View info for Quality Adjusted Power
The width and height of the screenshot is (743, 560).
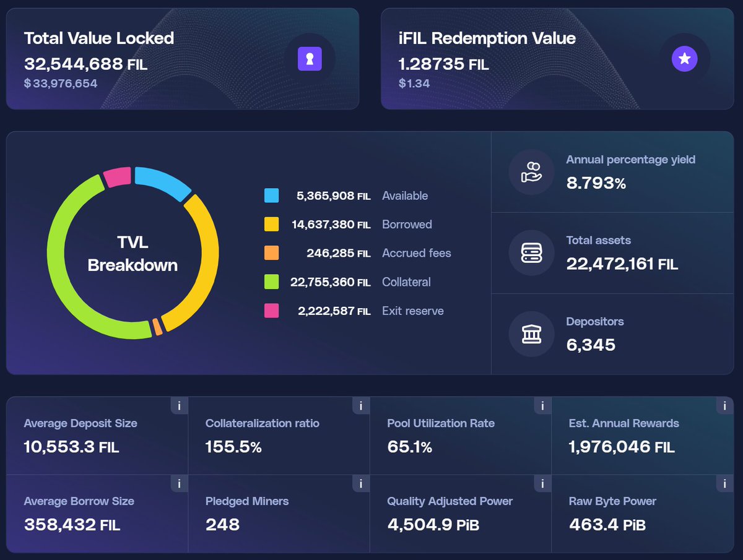(x=542, y=484)
